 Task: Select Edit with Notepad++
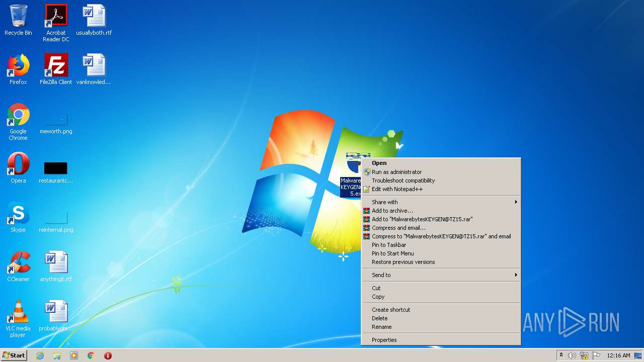[441, 189]
